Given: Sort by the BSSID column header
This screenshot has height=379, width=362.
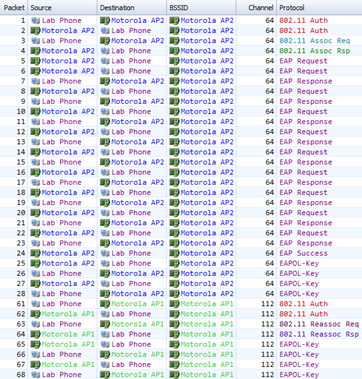Looking at the screenshot, I should tap(201, 7).
